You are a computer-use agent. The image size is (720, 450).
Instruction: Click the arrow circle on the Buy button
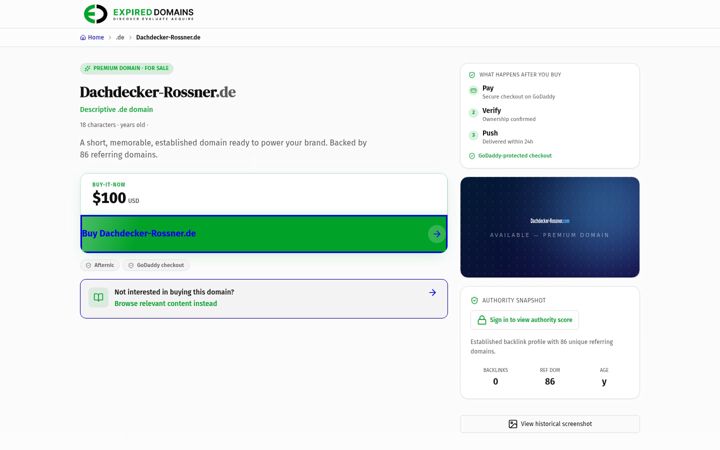click(x=437, y=234)
